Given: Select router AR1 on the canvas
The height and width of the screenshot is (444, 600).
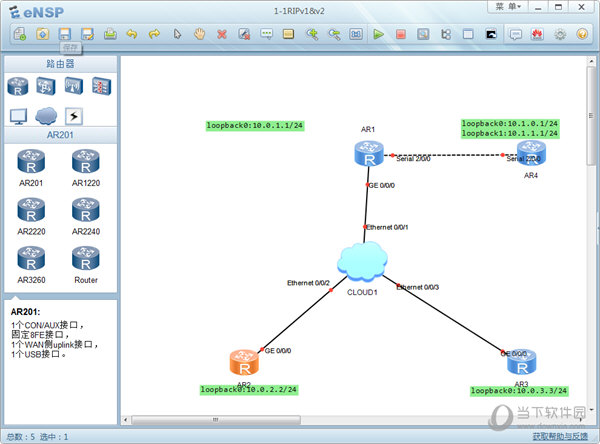Looking at the screenshot, I should point(369,153).
